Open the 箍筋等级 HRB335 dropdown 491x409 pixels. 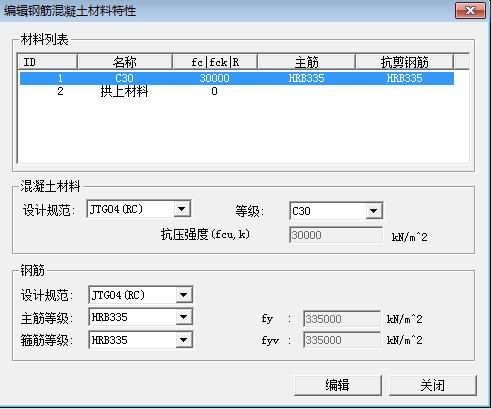point(184,340)
